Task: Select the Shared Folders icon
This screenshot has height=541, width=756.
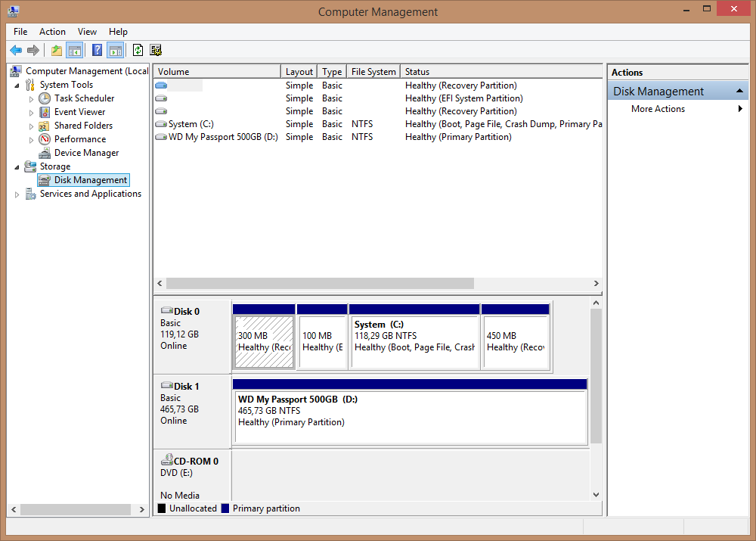Action: (45, 126)
